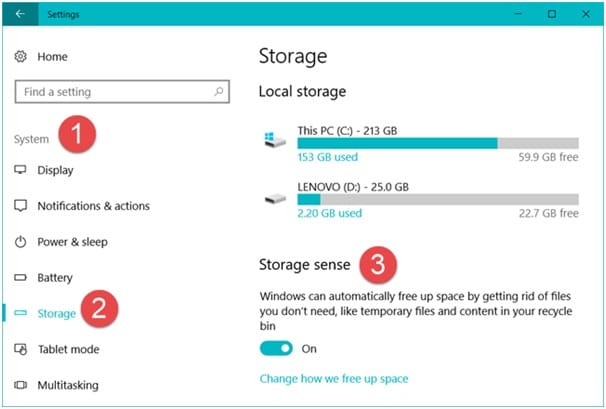Click the 2.20 GB used link
Screen dimensions: 606x409
330,213
